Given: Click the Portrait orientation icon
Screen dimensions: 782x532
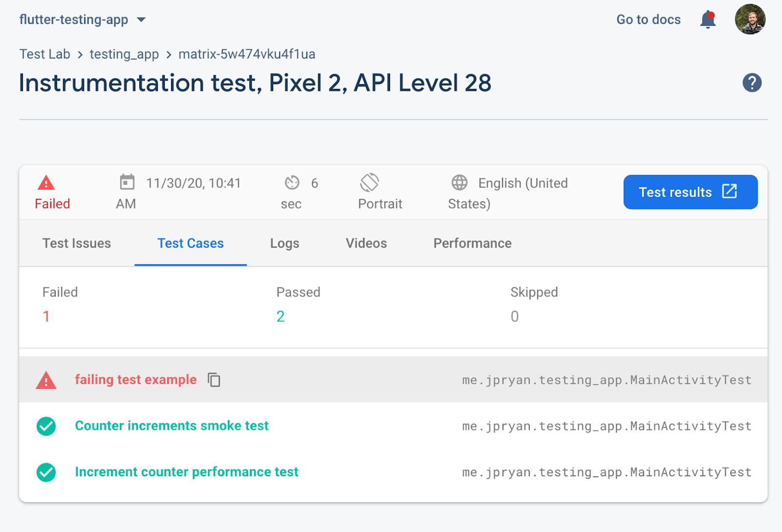Looking at the screenshot, I should pyautogui.click(x=370, y=183).
